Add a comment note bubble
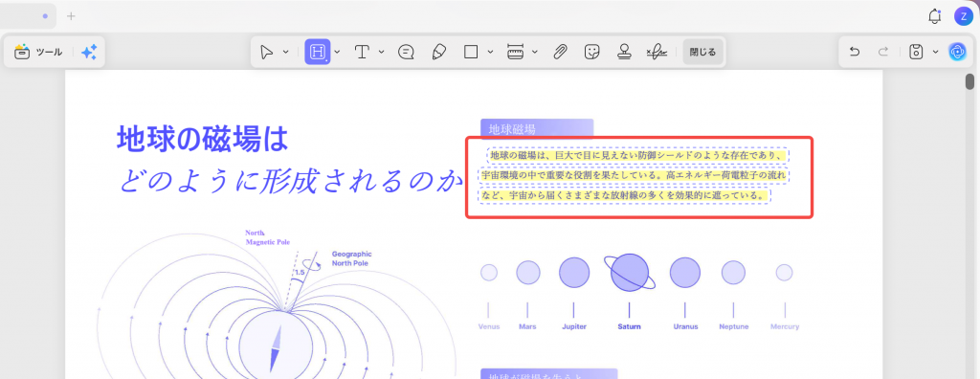The image size is (980, 379). click(x=406, y=52)
